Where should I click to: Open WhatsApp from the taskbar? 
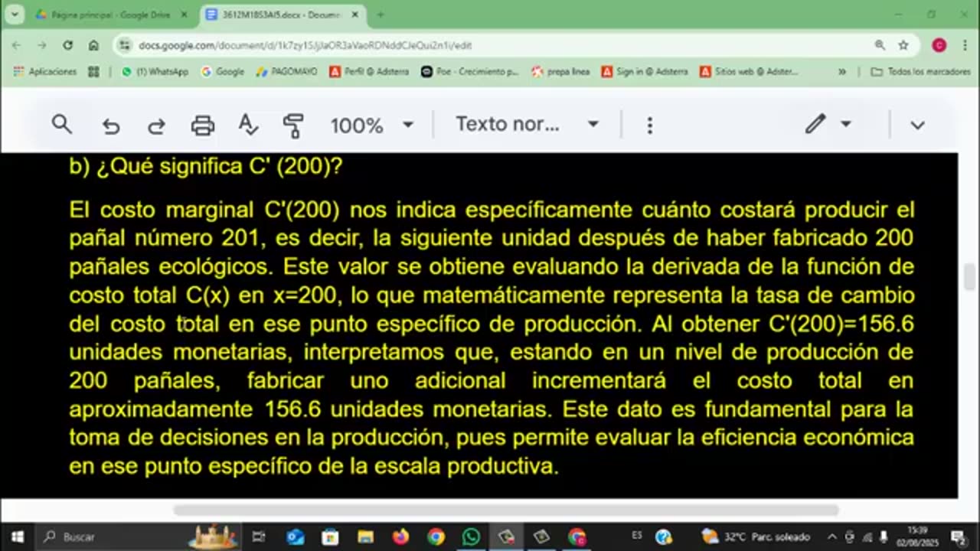point(471,536)
